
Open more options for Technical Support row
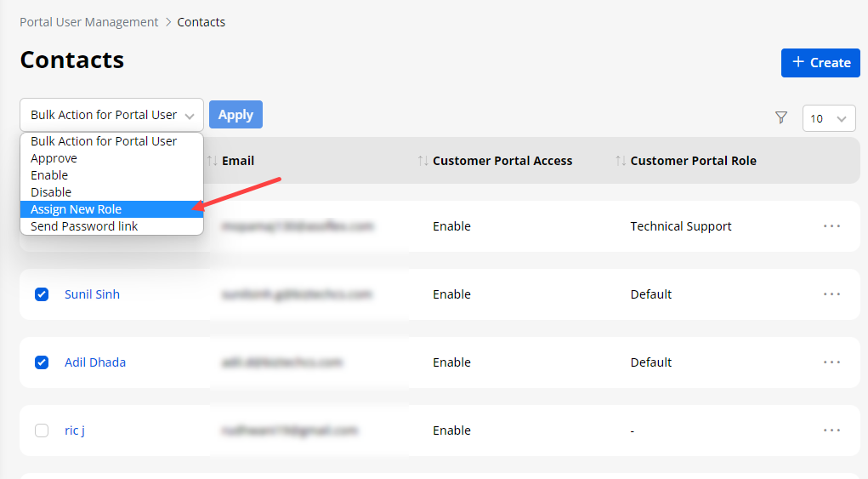tap(831, 226)
